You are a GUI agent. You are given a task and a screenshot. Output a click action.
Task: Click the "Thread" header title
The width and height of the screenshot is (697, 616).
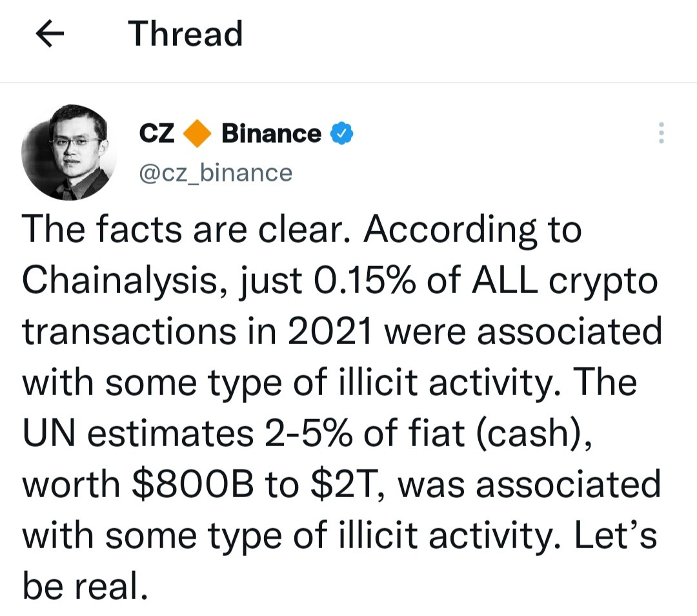[185, 34]
